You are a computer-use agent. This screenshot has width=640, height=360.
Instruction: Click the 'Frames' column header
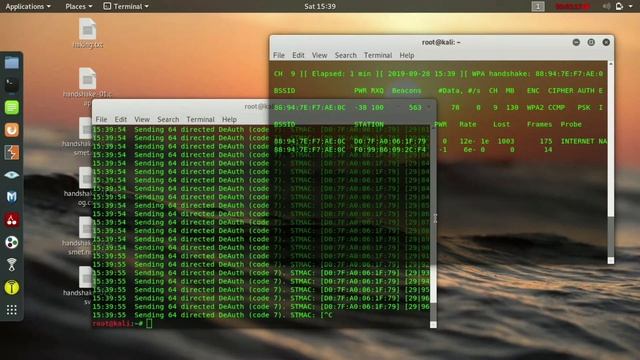pos(540,124)
